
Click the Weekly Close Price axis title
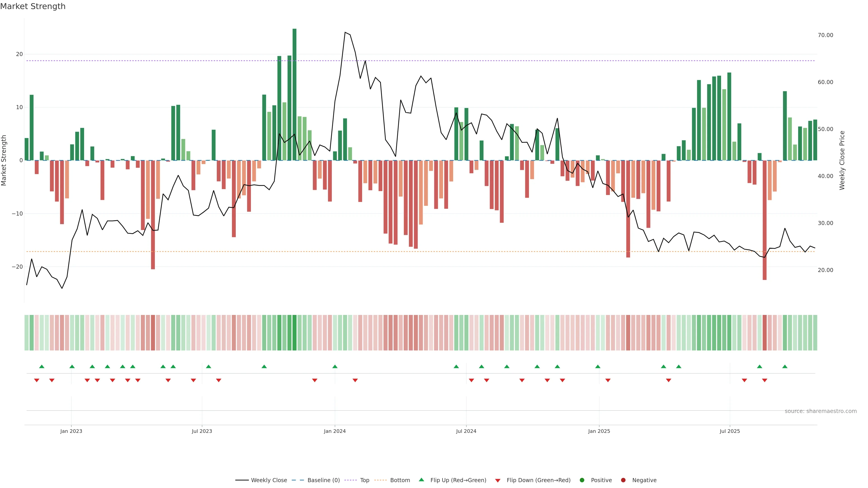click(842, 160)
